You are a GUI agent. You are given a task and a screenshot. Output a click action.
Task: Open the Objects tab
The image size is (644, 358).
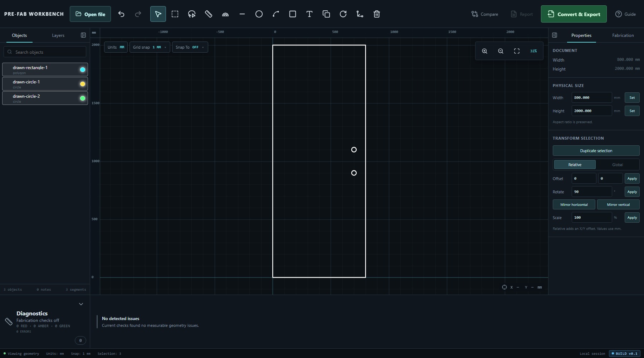point(19,35)
